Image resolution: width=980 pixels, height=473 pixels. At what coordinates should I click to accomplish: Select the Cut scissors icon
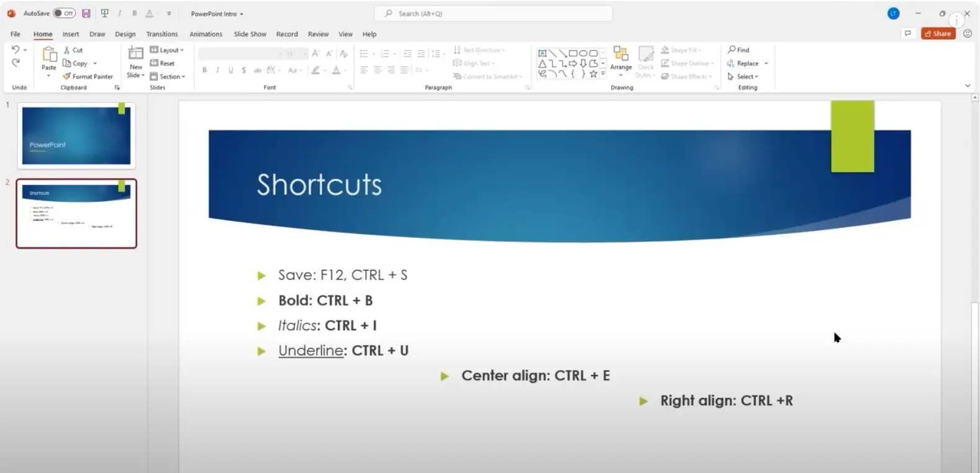67,50
